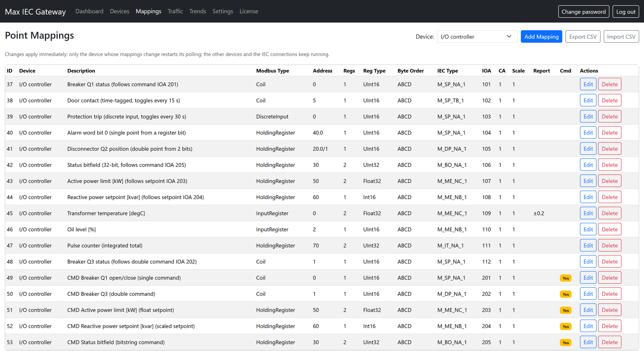Delete the Oil level mapping
644x351 pixels.
pyautogui.click(x=609, y=229)
